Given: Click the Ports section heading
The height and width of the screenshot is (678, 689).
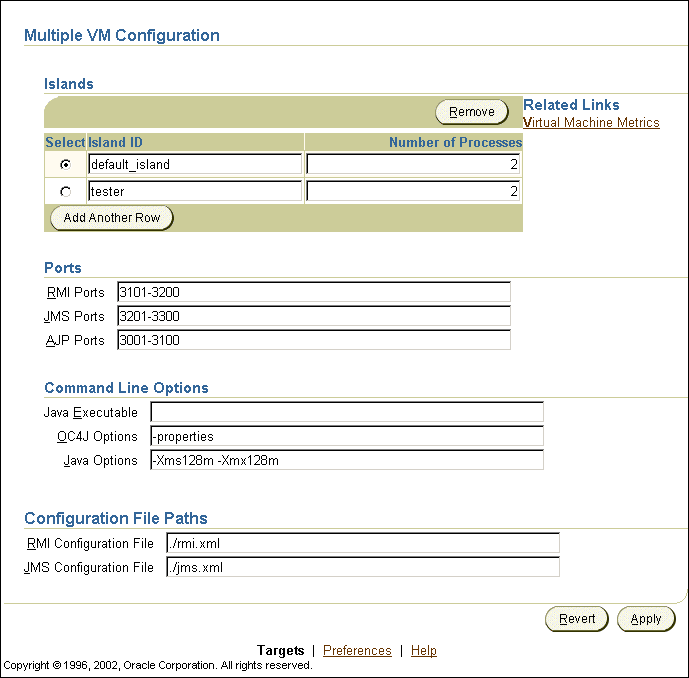Looking at the screenshot, I should pos(63,268).
